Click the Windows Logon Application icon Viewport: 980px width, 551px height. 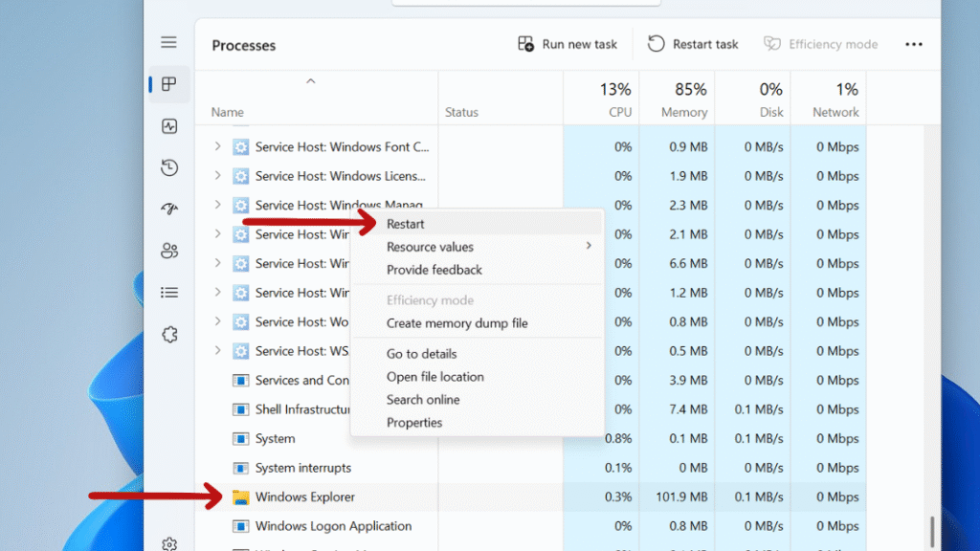(240, 526)
